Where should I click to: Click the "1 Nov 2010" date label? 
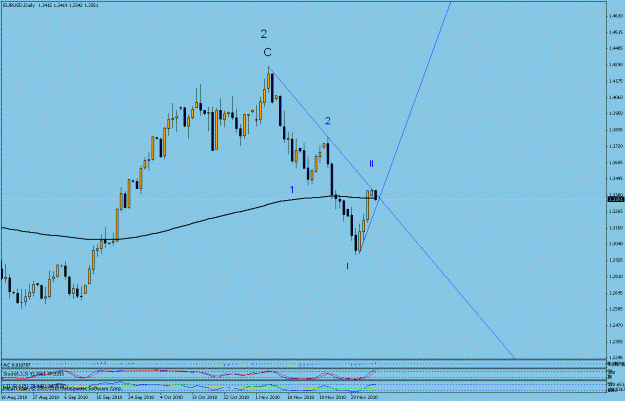(268, 397)
